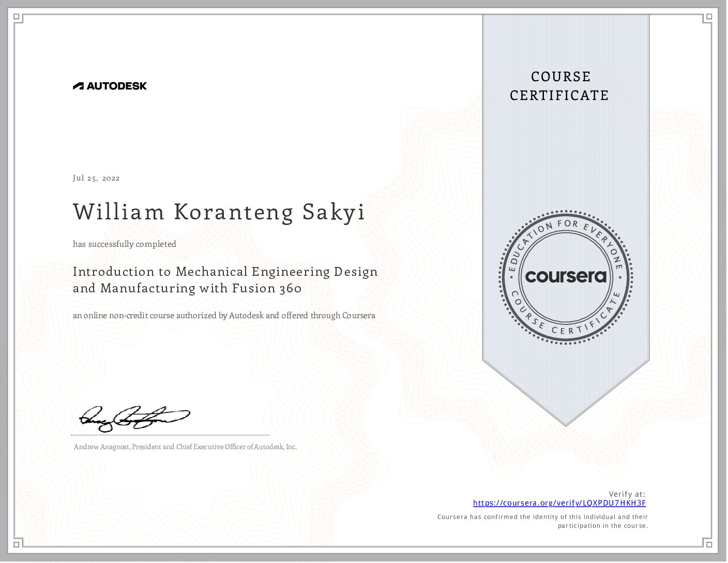Click the top-right corner ornament
The width and height of the screenshot is (728, 563).
(x=710, y=18)
